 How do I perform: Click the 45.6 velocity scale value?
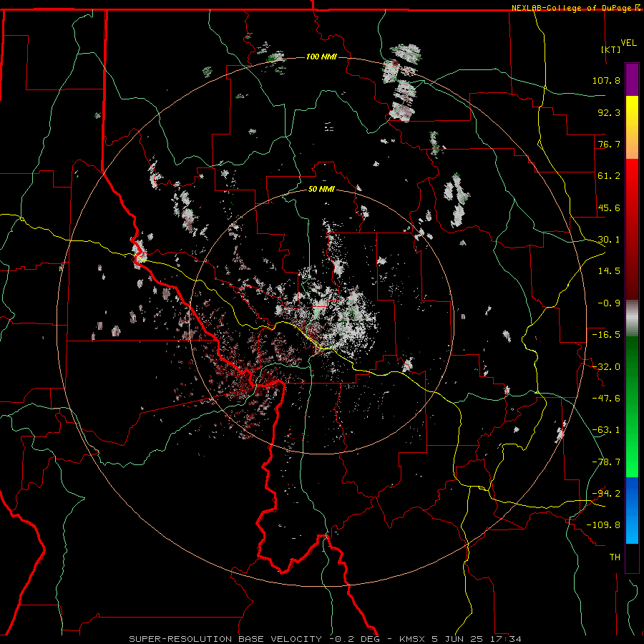[x=609, y=208]
